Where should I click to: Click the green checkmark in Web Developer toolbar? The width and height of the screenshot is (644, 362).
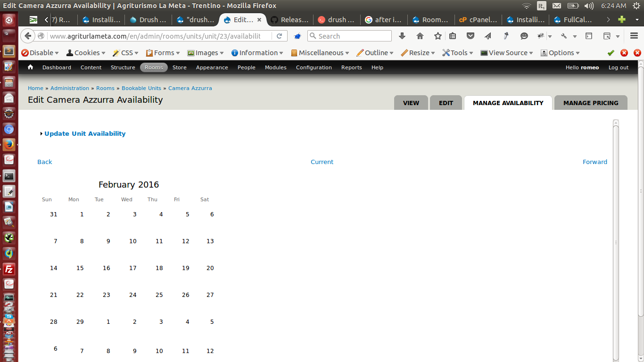pos(611,52)
